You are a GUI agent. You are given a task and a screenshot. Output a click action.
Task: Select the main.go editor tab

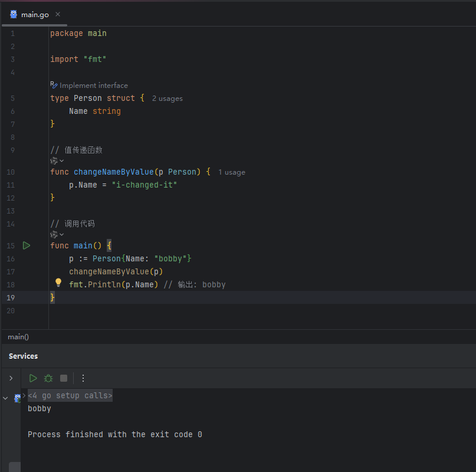tap(35, 14)
